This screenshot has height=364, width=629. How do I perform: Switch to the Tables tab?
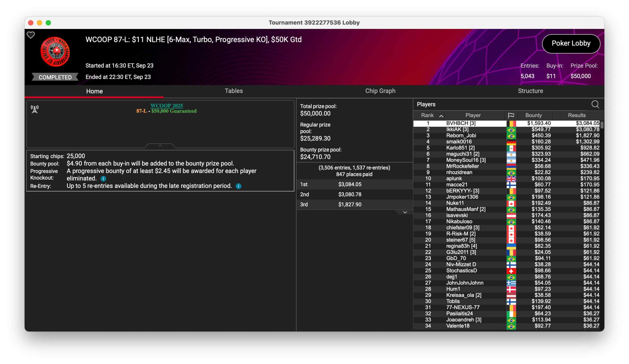pos(233,91)
